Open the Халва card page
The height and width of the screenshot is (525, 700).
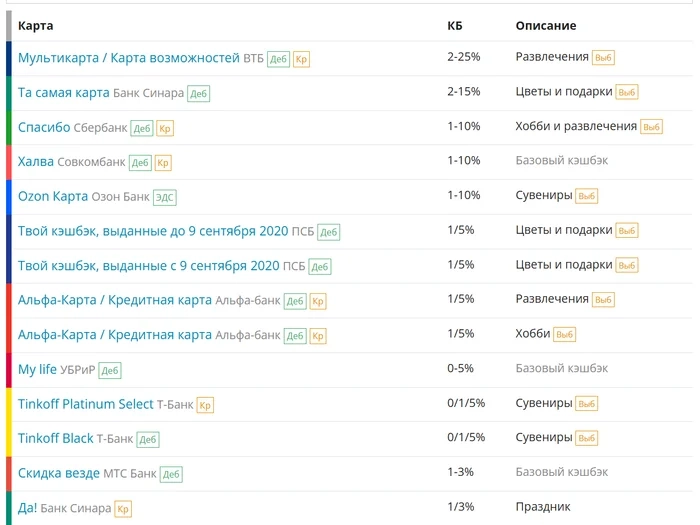click(x=35, y=162)
